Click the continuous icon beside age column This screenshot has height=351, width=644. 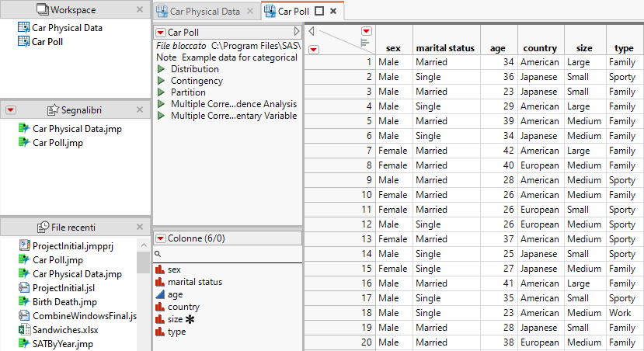click(160, 294)
